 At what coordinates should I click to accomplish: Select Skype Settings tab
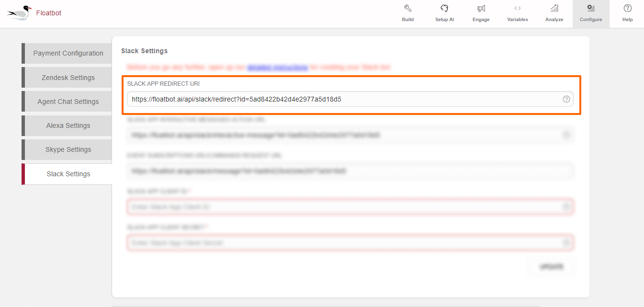pos(68,149)
